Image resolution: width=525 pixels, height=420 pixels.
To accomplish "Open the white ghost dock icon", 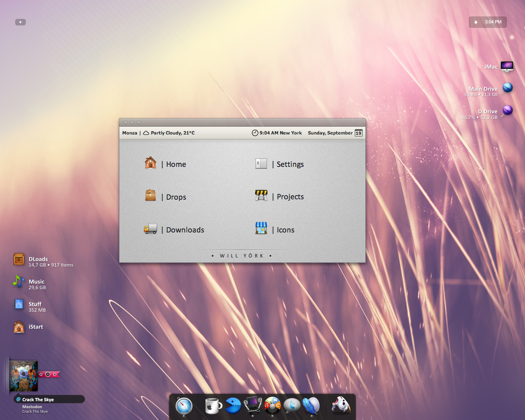I will point(341,405).
